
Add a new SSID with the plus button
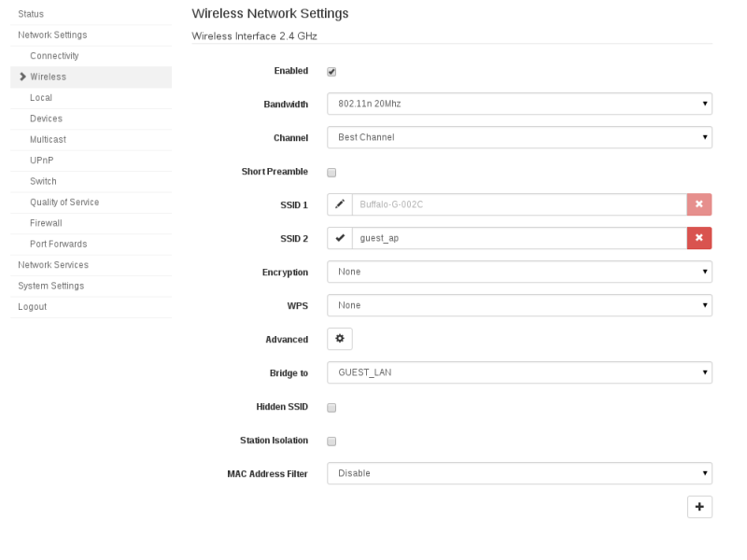[699, 507]
